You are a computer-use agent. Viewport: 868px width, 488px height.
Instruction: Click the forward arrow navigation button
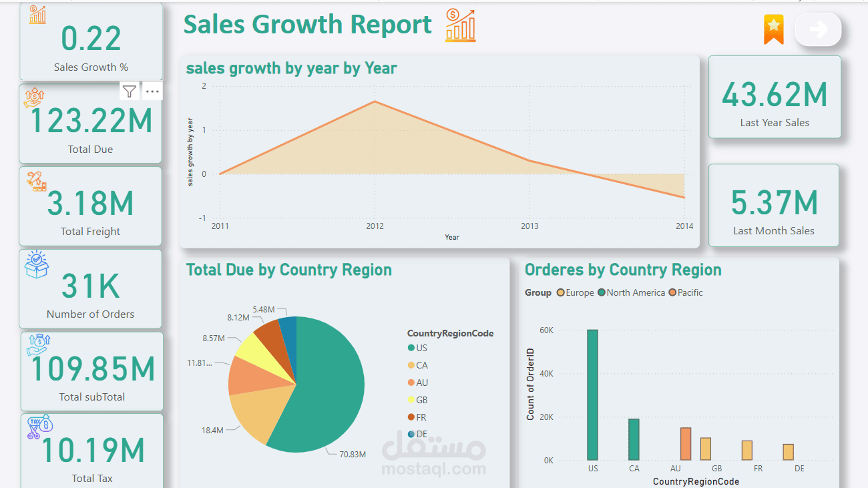tap(818, 29)
